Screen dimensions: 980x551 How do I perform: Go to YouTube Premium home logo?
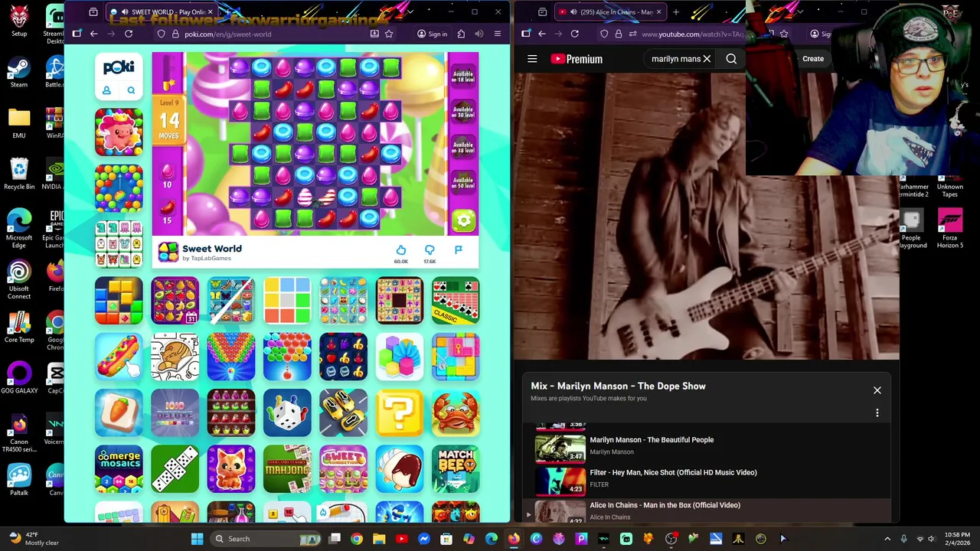(x=577, y=59)
